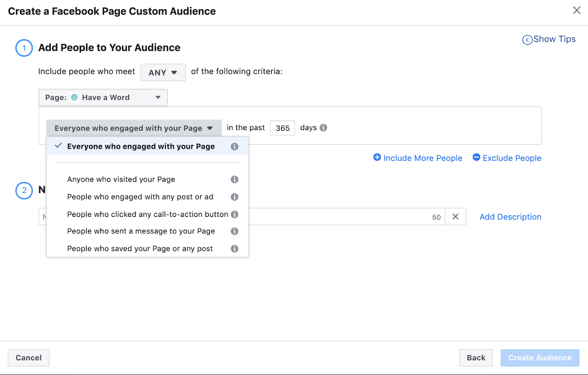Click info icon for 'sent a message' option

click(x=234, y=231)
